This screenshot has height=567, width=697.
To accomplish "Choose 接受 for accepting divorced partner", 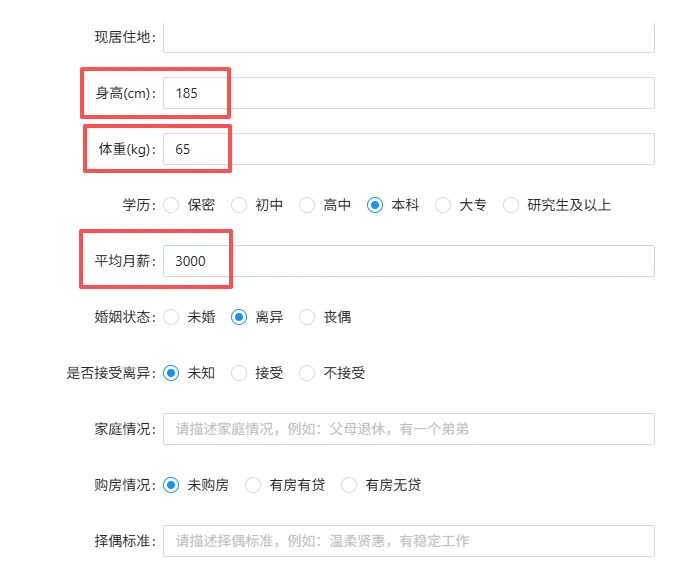I will coord(239,373).
